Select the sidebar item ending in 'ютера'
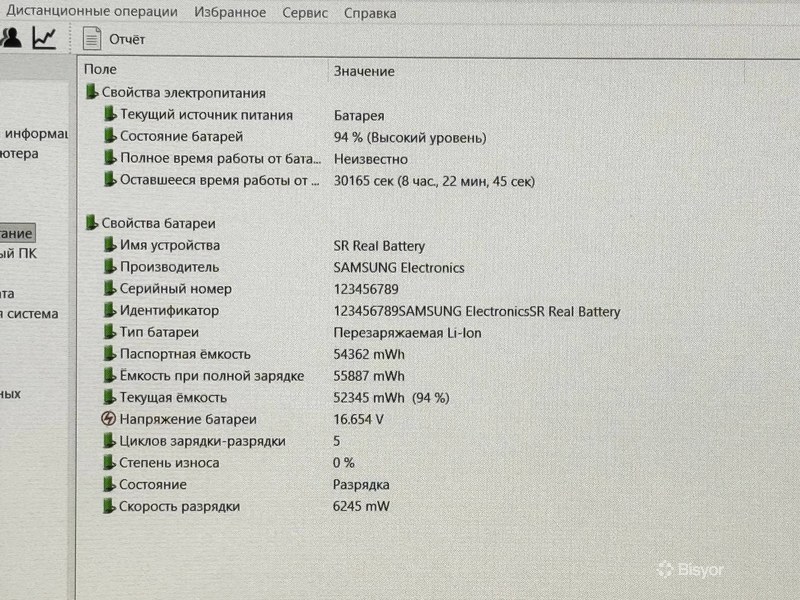The image size is (800, 600). [x=19, y=153]
